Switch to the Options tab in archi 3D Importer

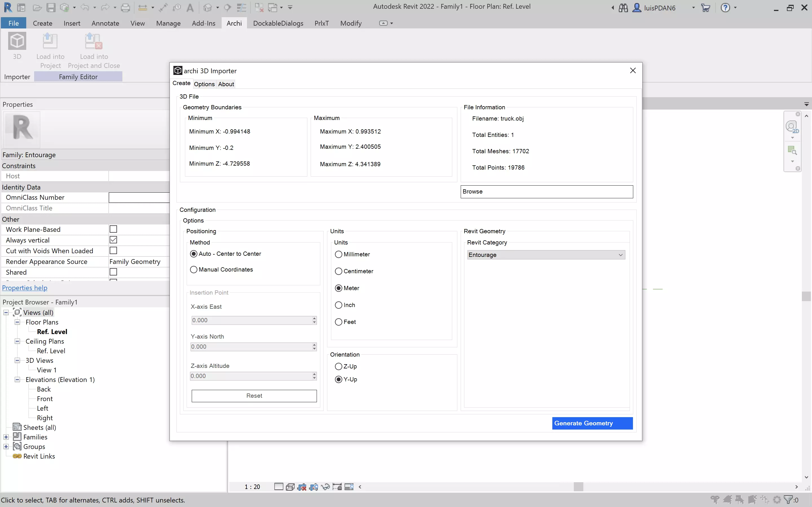click(x=204, y=84)
